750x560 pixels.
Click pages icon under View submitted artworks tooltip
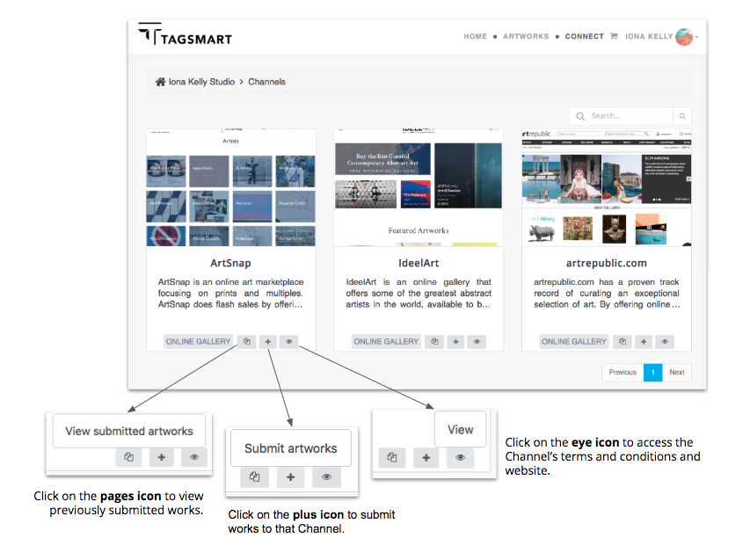(128, 457)
